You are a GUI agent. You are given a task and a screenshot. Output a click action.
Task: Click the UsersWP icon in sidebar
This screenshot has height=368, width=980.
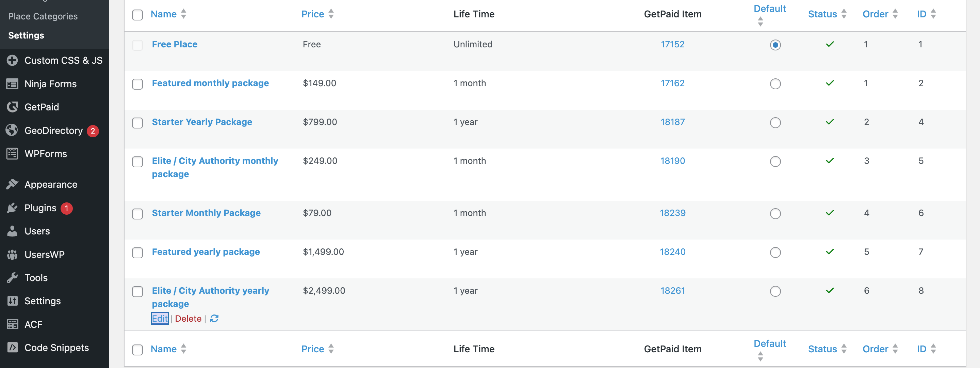pos(12,255)
